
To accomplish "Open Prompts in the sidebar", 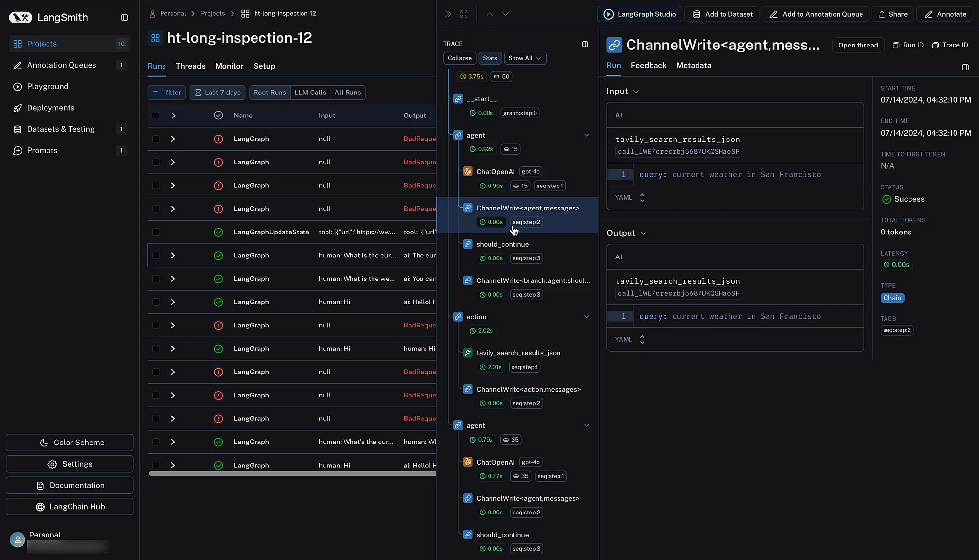I will pos(42,151).
